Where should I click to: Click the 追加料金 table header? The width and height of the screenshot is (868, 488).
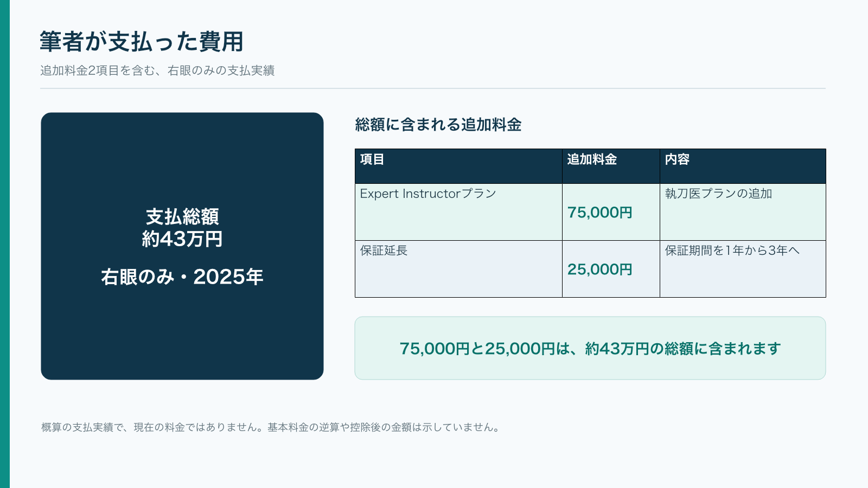[x=611, y=166]
